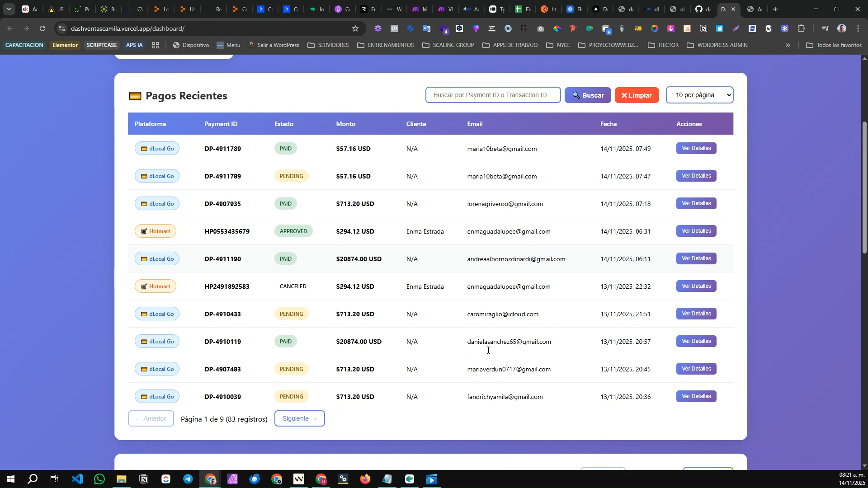
Task: Open Telegram from the taskbar
Action: tap(188, 479)
